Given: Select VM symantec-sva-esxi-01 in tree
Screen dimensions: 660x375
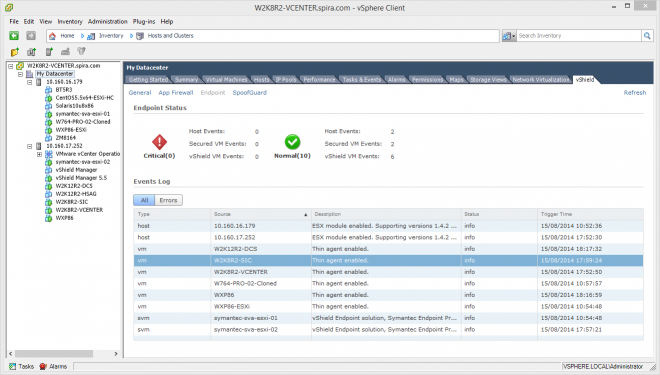Looking at the screenshot, I should (82, 114).
